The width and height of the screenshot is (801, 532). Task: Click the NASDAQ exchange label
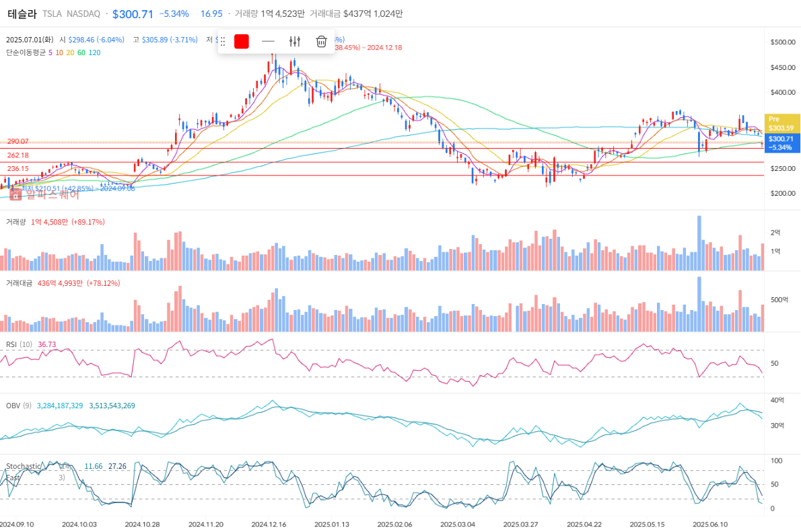[x=83, y=13]
